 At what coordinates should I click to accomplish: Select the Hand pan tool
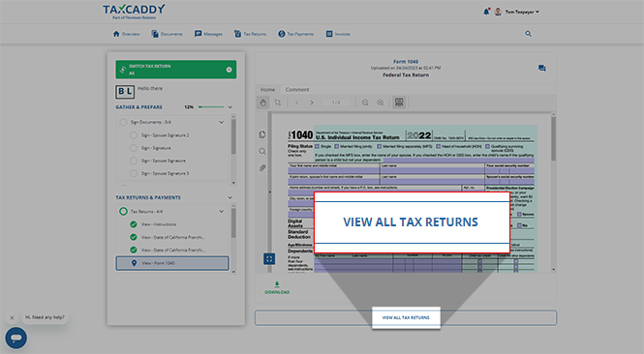[x=262, y=103]
